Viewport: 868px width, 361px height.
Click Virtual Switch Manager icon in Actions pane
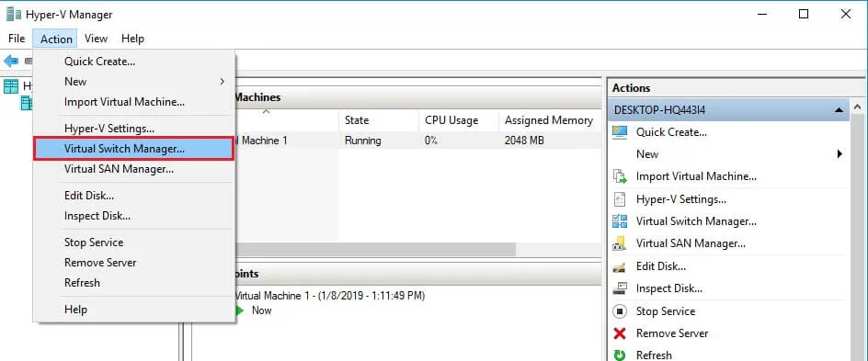tap(620, 221)
